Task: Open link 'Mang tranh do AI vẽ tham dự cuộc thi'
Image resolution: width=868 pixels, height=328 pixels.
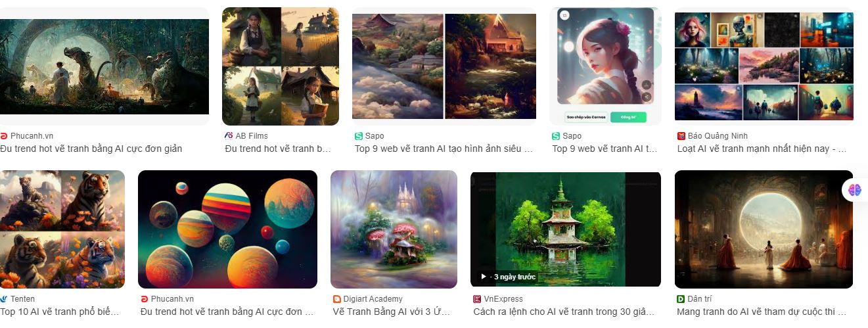Action: (761, 312)
